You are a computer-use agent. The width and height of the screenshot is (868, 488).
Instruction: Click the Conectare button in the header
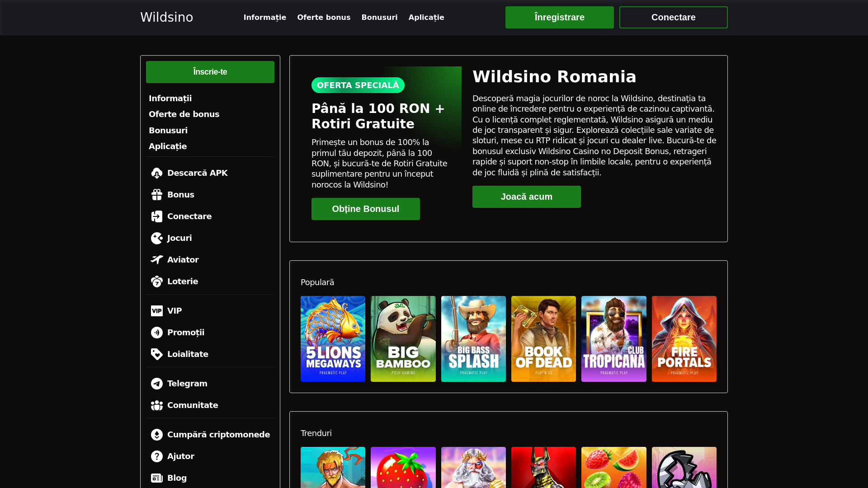coord(674,17)
